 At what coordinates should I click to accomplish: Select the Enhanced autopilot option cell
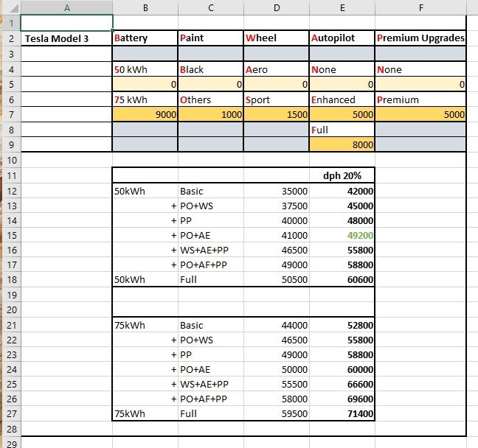click(342, 99)
